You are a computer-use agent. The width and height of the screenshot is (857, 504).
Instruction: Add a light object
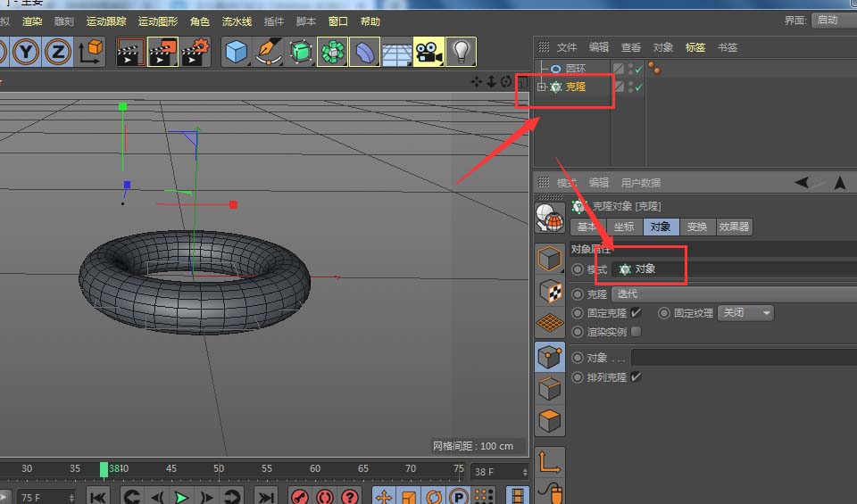click(460, 53)
